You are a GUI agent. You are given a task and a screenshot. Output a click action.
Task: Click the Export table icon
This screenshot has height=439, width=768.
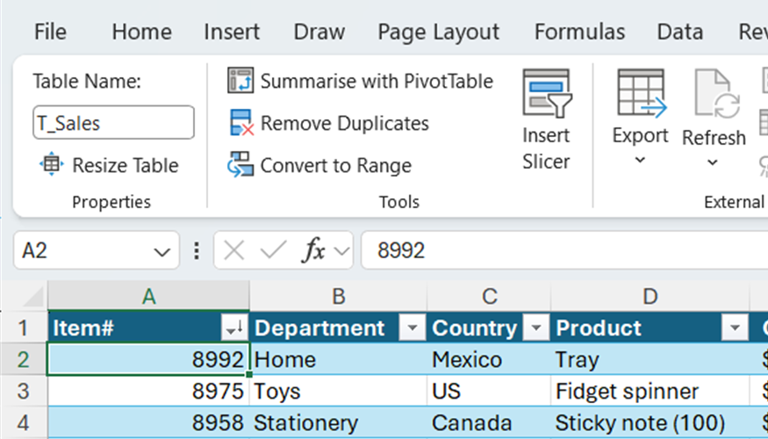[642, 94]
